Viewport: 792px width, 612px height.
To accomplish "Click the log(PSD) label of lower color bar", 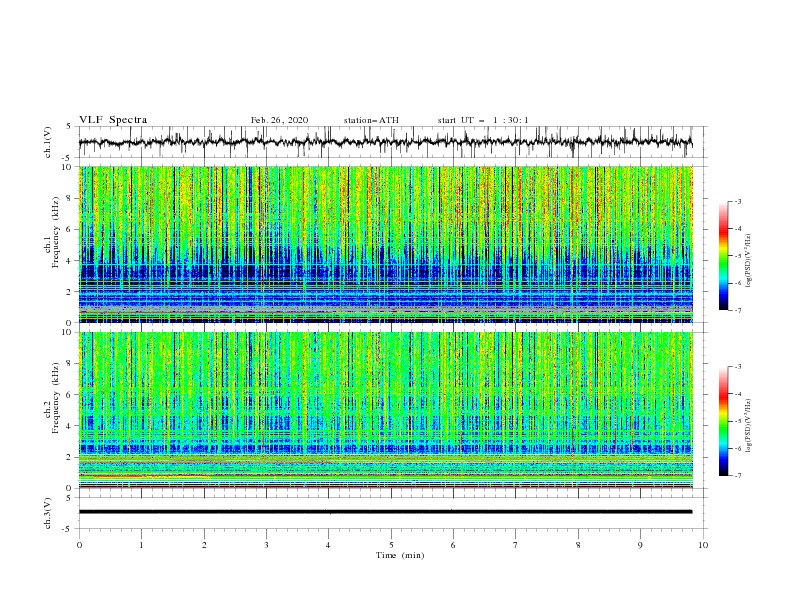I will [x=749, y=426].
